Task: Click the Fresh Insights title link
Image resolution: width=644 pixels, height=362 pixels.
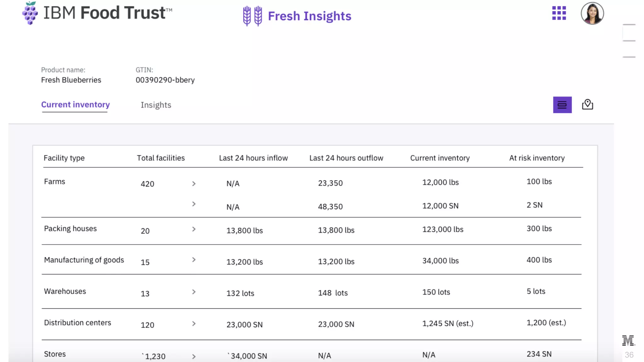Action: [309, 16]
